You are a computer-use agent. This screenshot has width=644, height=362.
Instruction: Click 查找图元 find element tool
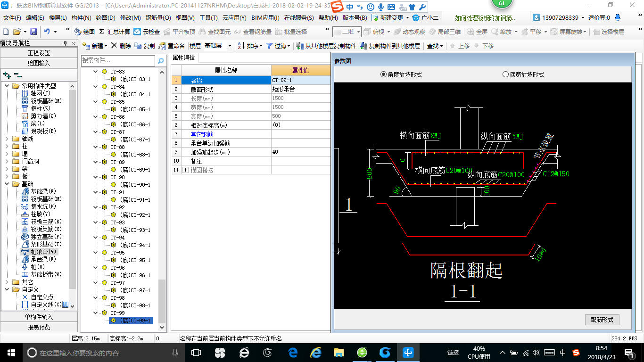215,32
